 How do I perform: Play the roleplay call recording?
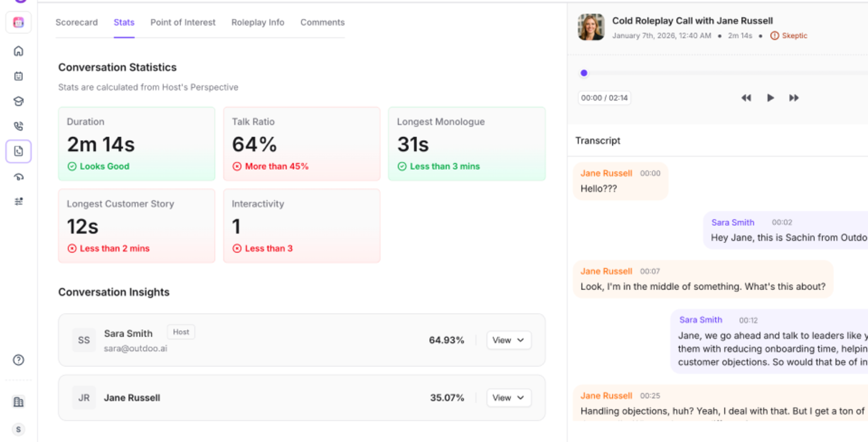770,98
